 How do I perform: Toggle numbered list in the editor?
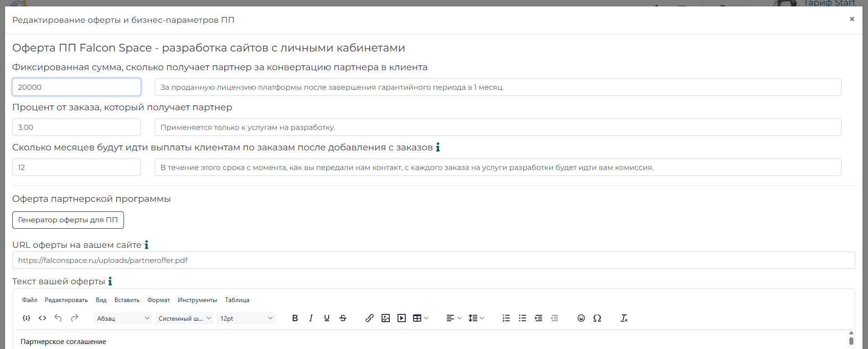tap(506, 318)
